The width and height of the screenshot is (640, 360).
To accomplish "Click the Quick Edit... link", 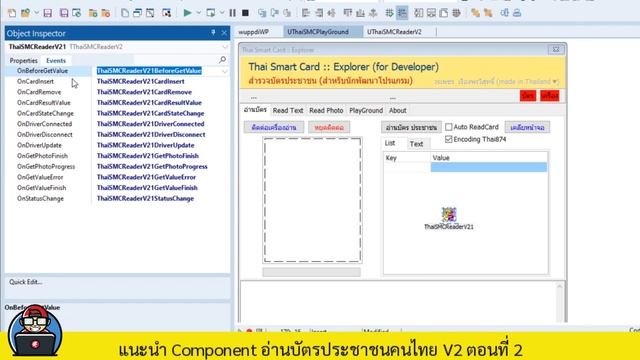I will click(x=26, y=282).
